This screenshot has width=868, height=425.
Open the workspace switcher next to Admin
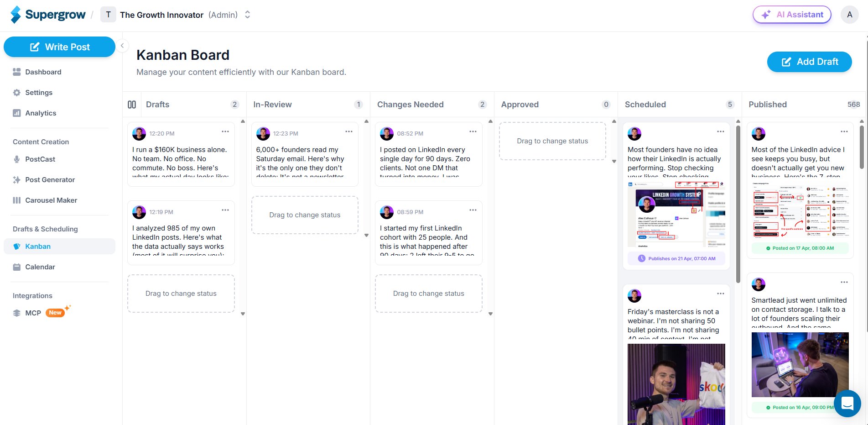pyautogui.click(x=247, y=14)
